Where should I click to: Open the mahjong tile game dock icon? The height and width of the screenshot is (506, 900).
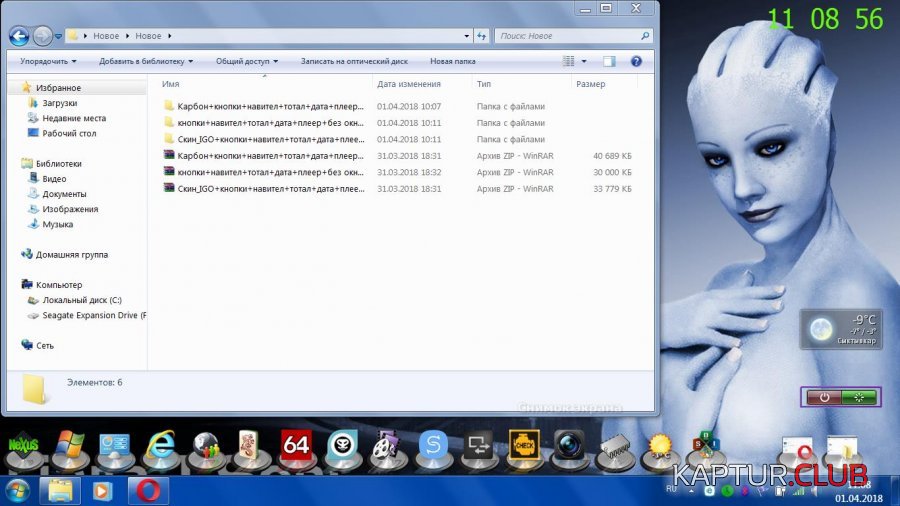tap(250, 445)
